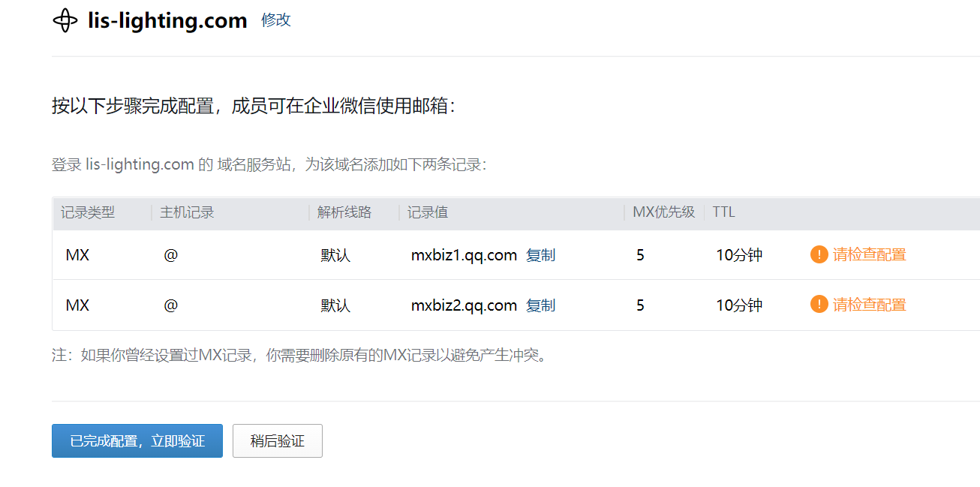Screen dimensions: 980x487
Task: Click the 主机记录 column header
Action: coord(187,212)
